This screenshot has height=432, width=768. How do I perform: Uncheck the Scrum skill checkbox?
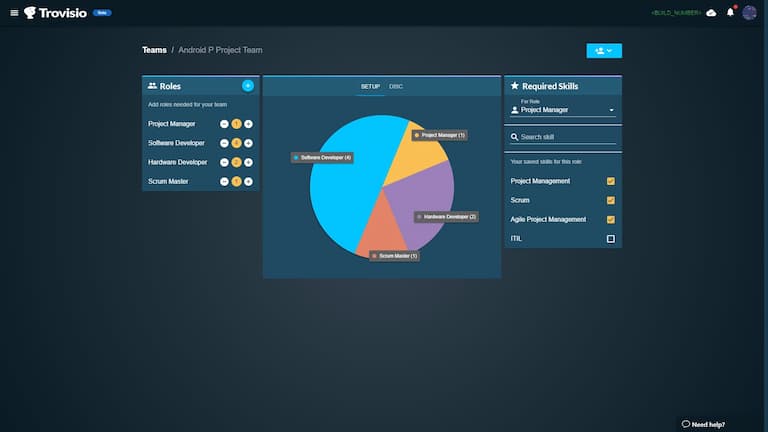coord(611,200)
